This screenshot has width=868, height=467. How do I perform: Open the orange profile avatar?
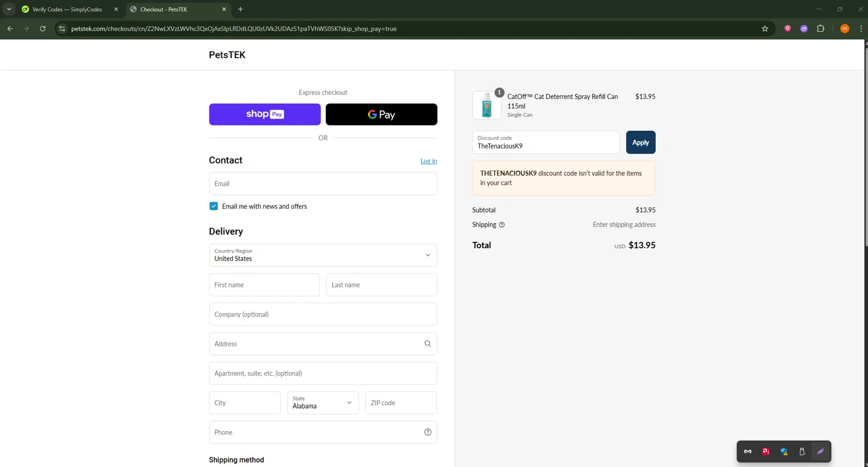click(x=844, y=28)
